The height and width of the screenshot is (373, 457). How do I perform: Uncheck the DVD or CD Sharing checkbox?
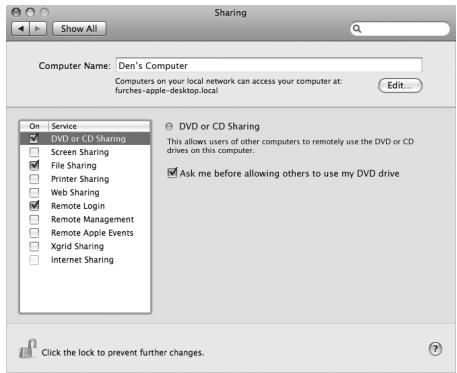34,138
